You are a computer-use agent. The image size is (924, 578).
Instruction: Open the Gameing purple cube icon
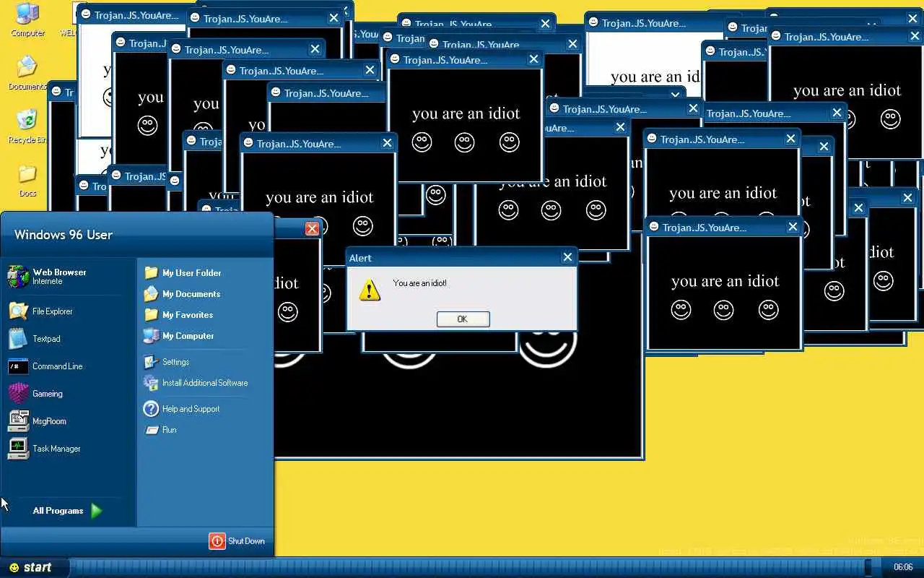(x=18, y=394)
